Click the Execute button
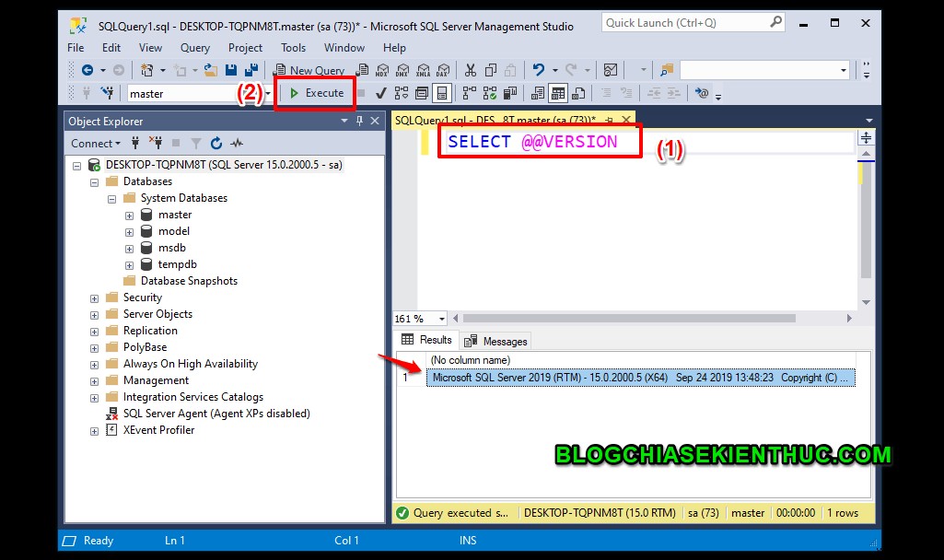 318,92
